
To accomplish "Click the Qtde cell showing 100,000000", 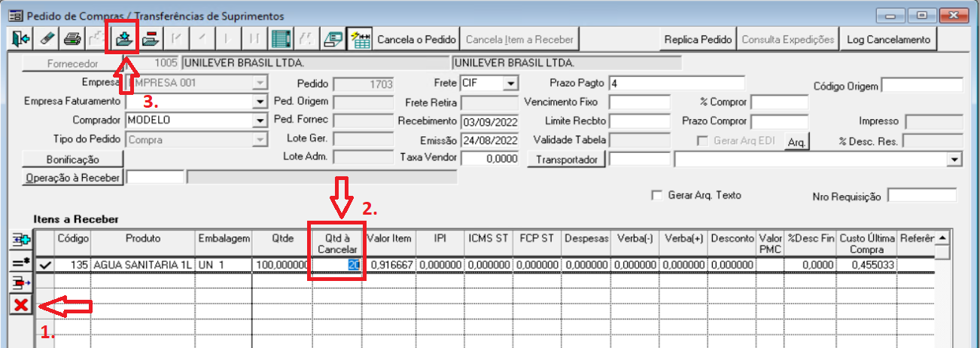I will pos(280,264).
